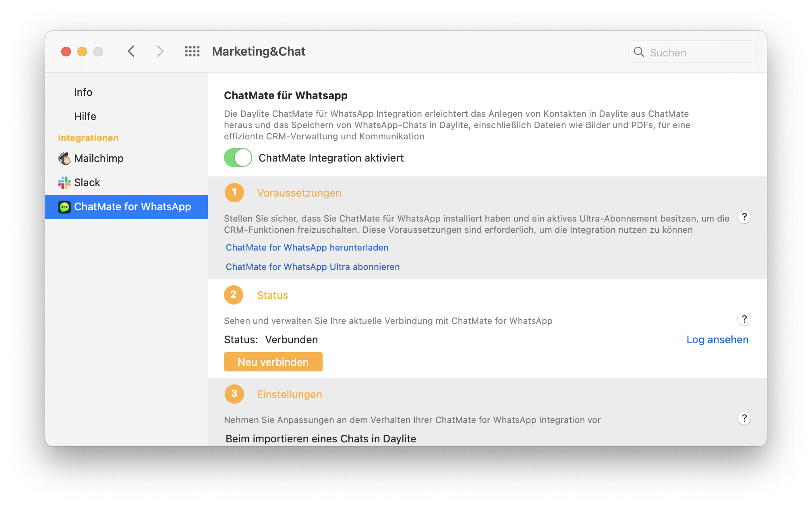Click the Integrationen sidebar header
The image size is (812, 506).
[x=88, y=138]
